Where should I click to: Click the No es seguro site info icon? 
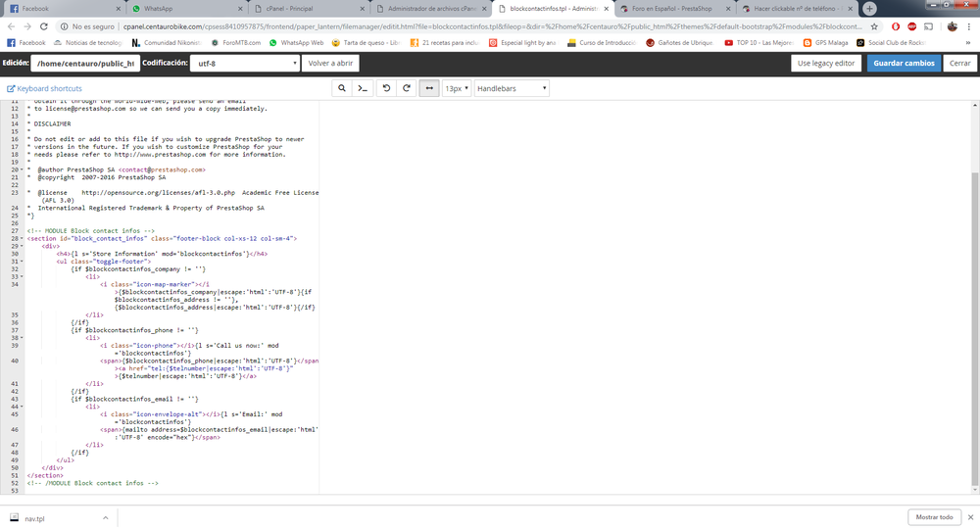click(x=65, y=26)
